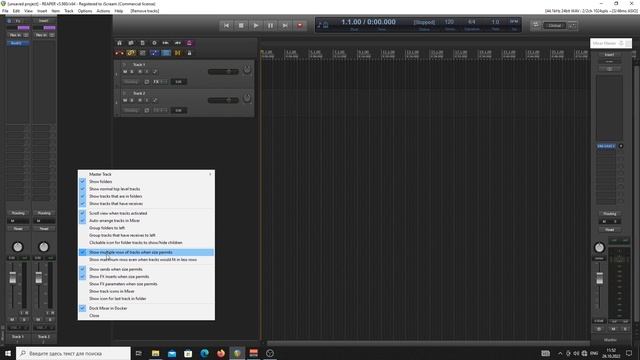The height and width of the screenshot is (360, 640).
Task: Toggle Show FX inserts when size permits
Action: 146,277
